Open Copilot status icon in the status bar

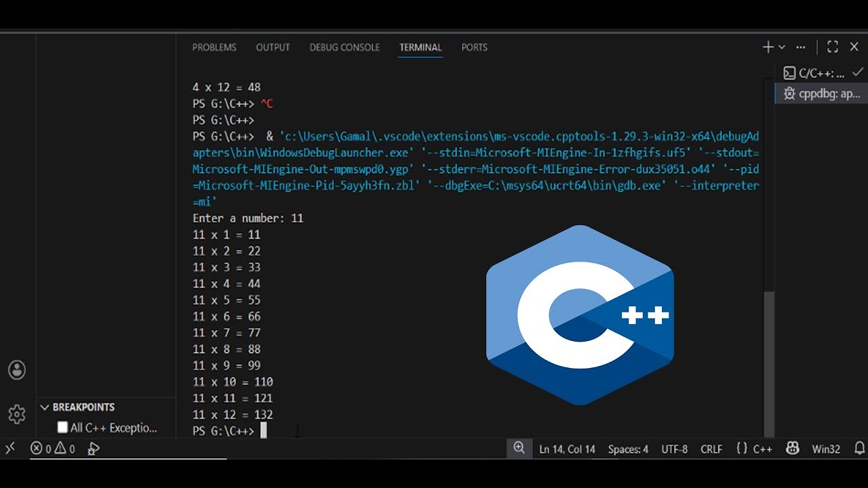coord(792,449)
